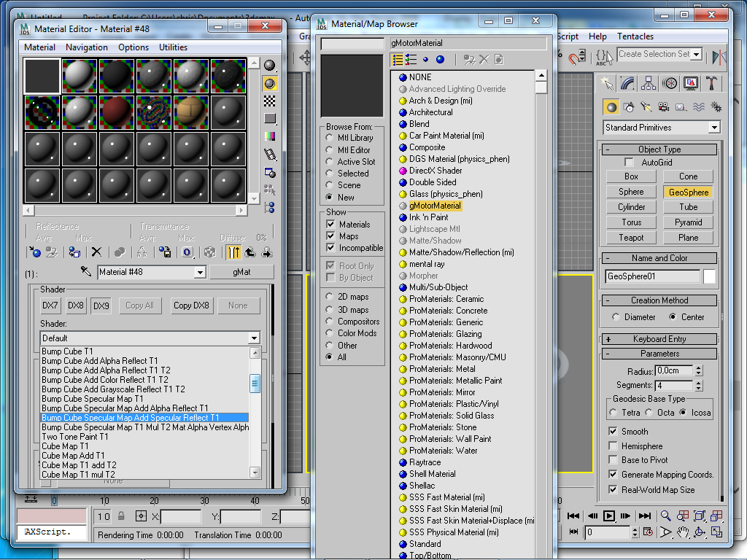Enable the Hemisphere checkbox
The width and height of the screenshot is (747, 560).
pyautogui.click(x=613, y=446)
